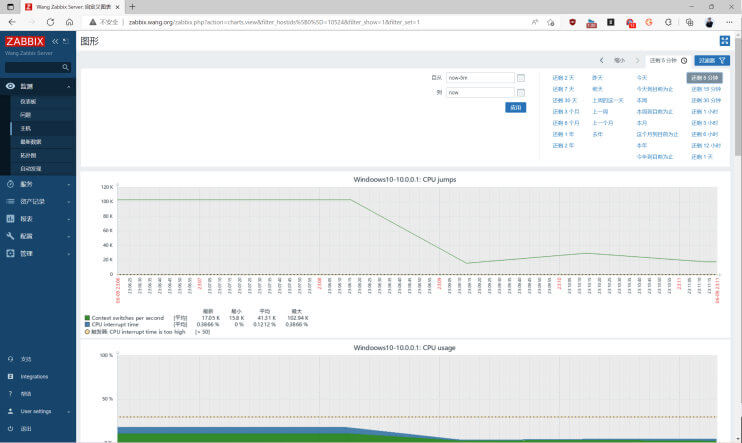Expand the 报表 menu arrow

click(69, 219)
